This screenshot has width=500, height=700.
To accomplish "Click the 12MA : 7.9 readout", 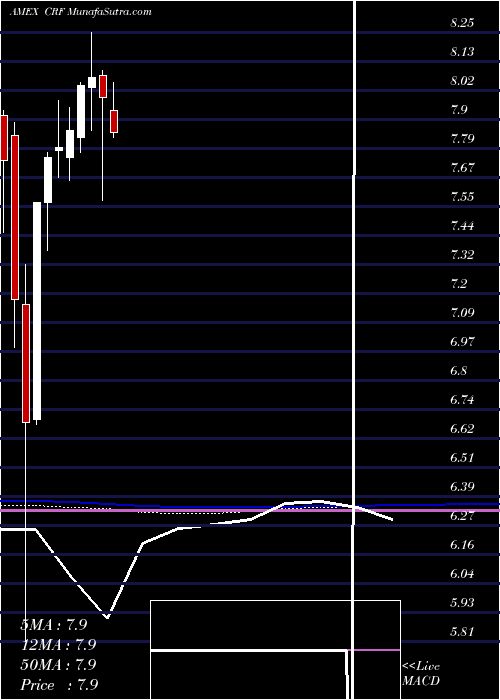I will point(58,645).
